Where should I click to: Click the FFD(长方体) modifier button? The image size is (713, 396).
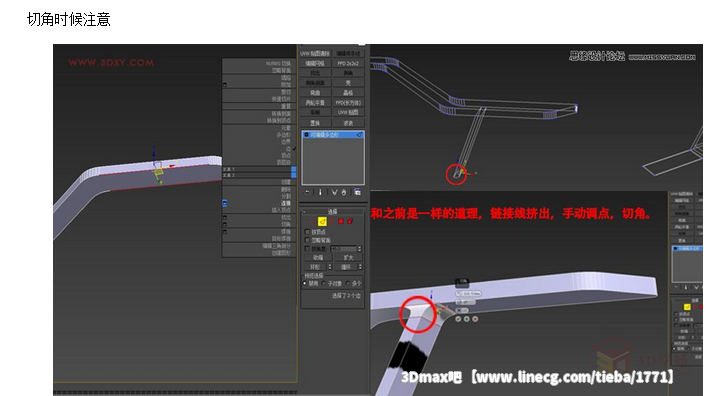click(x=348, y=102)
